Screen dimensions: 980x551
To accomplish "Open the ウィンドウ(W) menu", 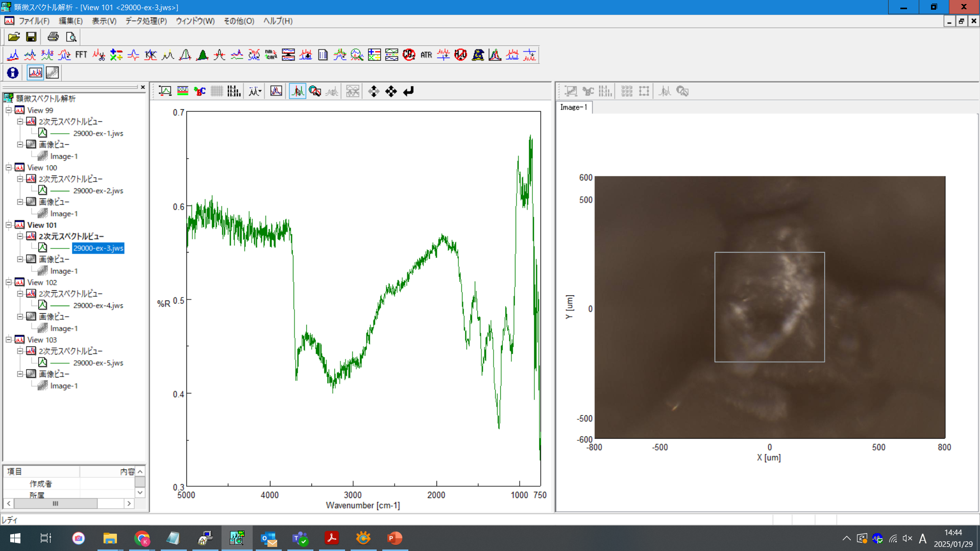I will (x=195, y=21).
